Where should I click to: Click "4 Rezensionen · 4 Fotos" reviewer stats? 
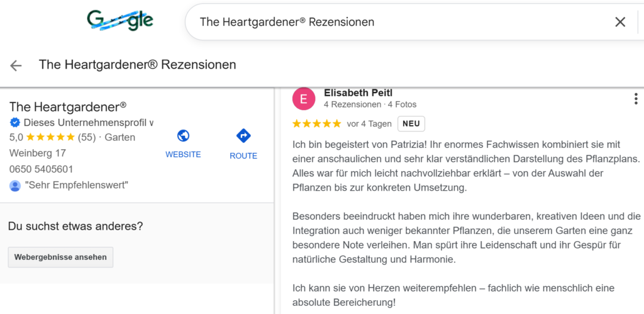click(x=370, y=104)
